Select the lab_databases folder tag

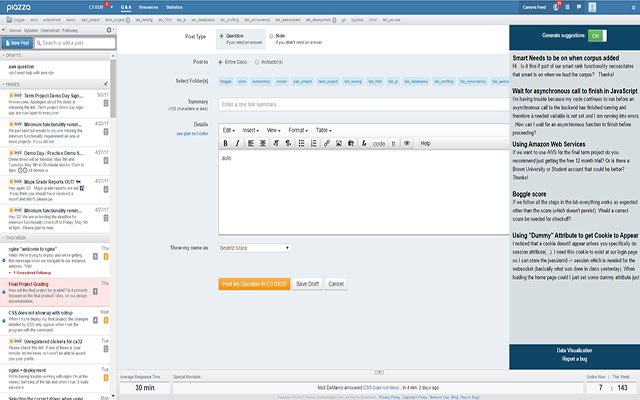[416, 82]
